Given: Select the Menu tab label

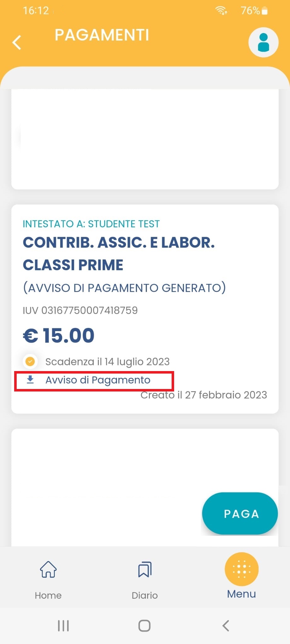Looking at the screenshot, I should tap(242, 594).
